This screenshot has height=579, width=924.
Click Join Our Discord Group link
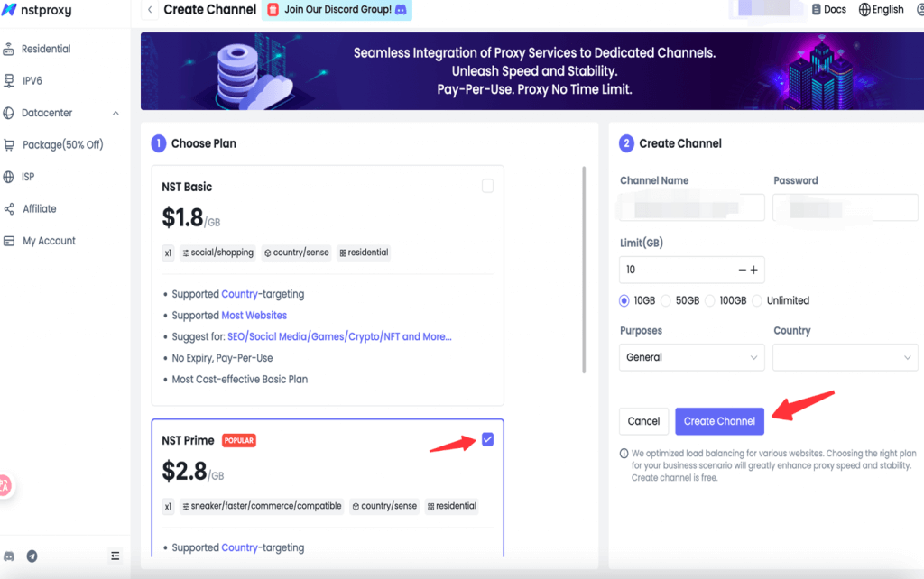click(x=337, y=10)
